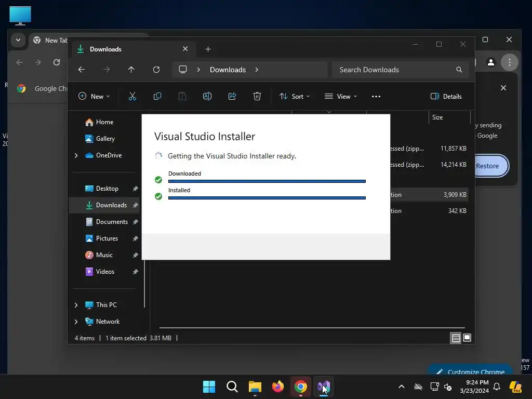Switch to large thumbnails view icon in status bar

coord(467,338)
